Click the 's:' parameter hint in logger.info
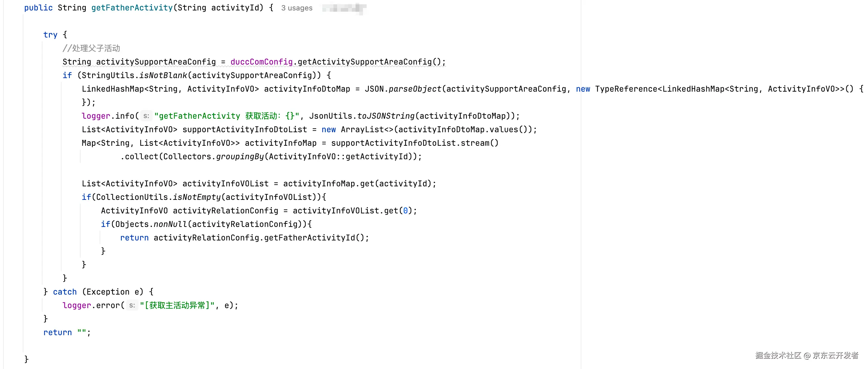The width and height of the screenshot is (868, 369). (146, 116)
